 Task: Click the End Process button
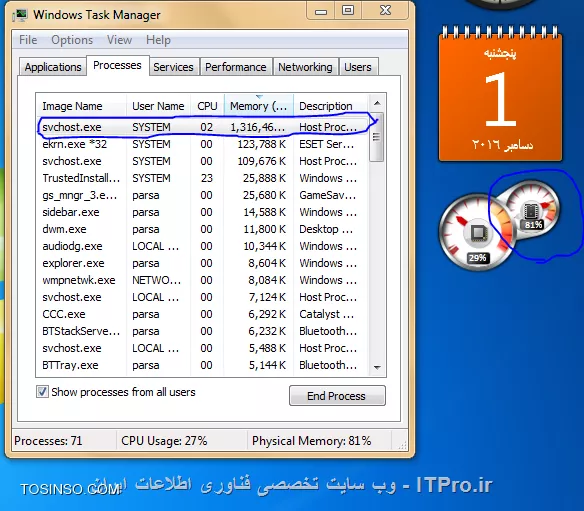point(337,396)
